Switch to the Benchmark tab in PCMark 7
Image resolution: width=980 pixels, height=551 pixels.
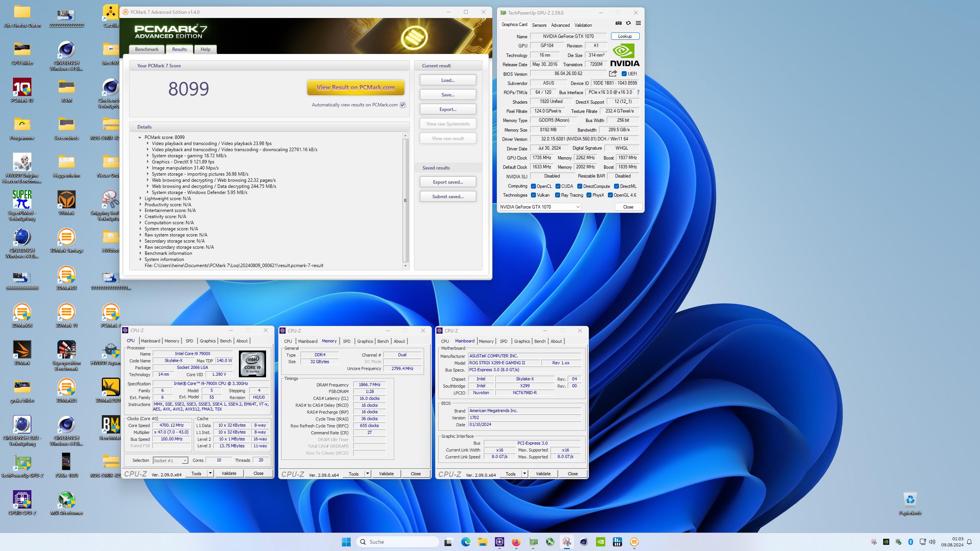(147, 49)
